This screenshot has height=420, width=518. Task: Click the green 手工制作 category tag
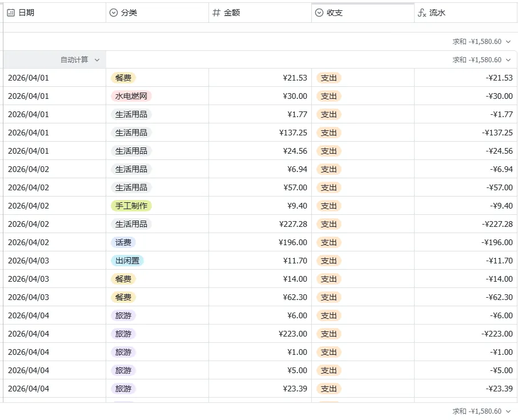click(x=131, y=206)
